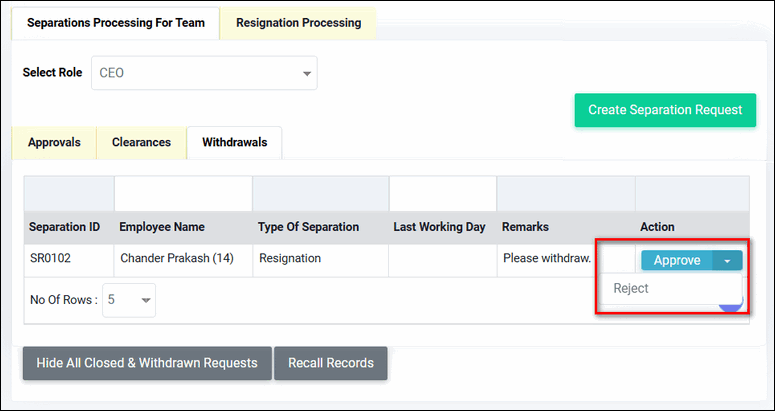This screenshot has width=775, height=411.
Task: Select the SR0102 separation ID cell
Action: pos(51,258)
